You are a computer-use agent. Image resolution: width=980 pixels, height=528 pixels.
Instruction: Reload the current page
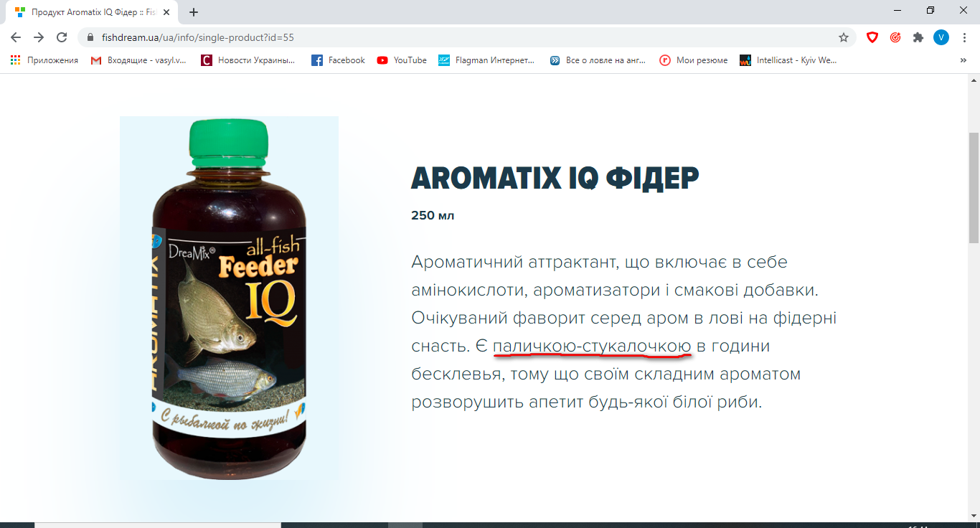tap(62, 37)
